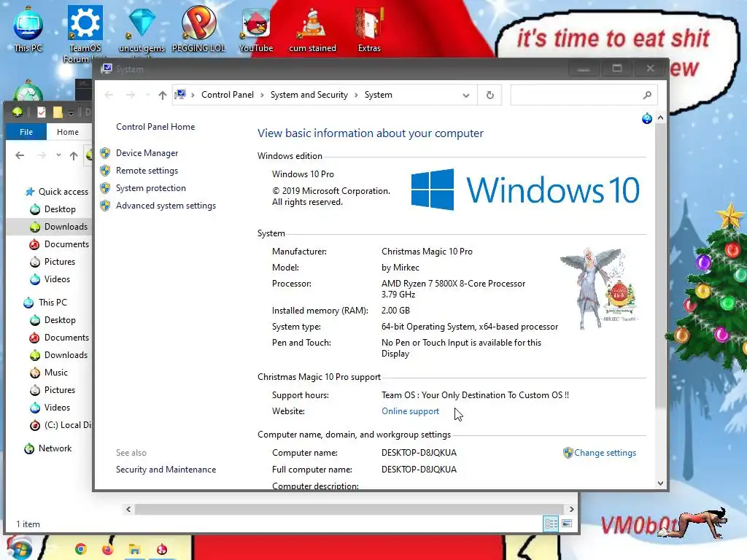Open recent locations dropdown in File Explorer
Screen dimensions: 747x560
(58, 155)
